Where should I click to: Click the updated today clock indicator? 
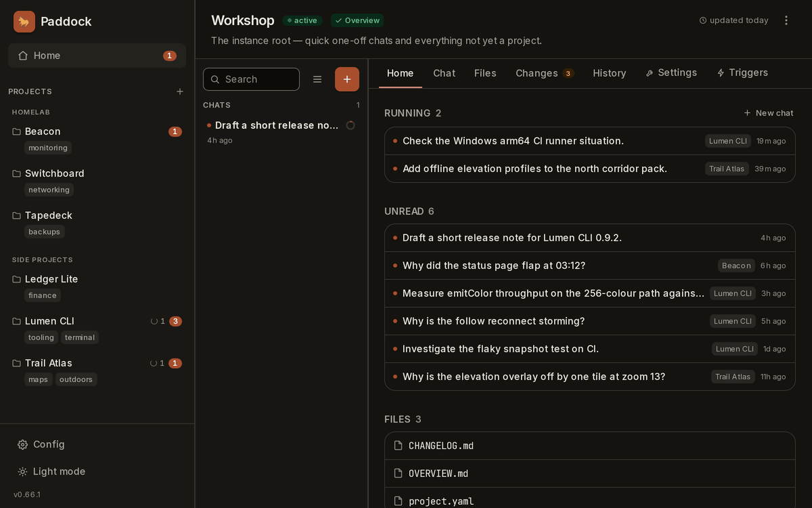pos(734,20)
